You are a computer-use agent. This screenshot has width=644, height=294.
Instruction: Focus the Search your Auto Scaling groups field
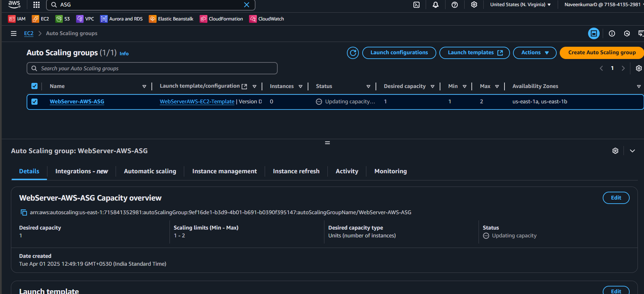[x=152, y=68]
